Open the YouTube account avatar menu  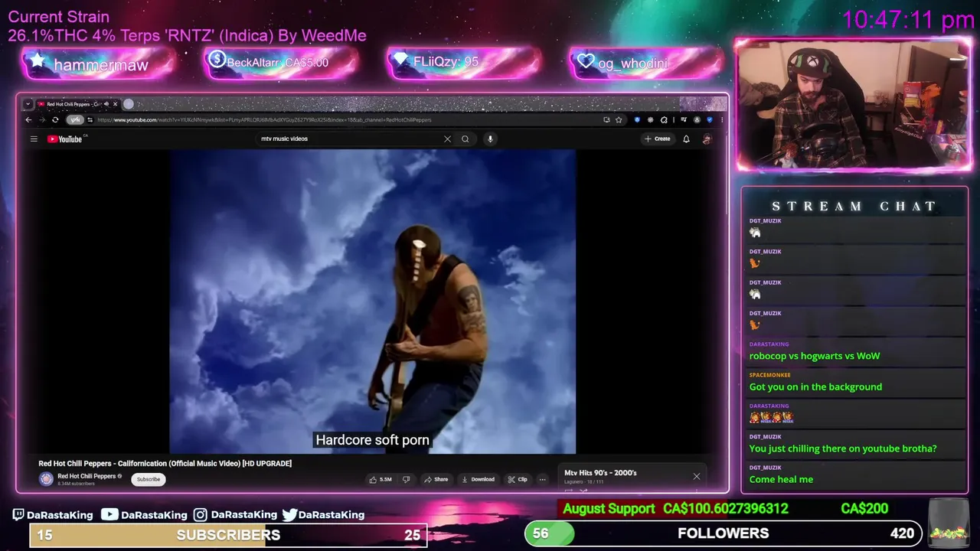click(x=707, y=139)
